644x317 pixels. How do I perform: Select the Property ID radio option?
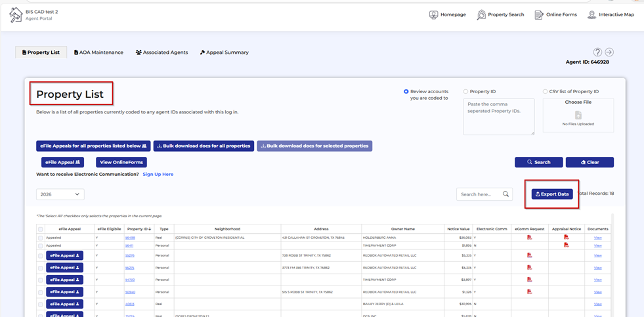pos(466,92)
